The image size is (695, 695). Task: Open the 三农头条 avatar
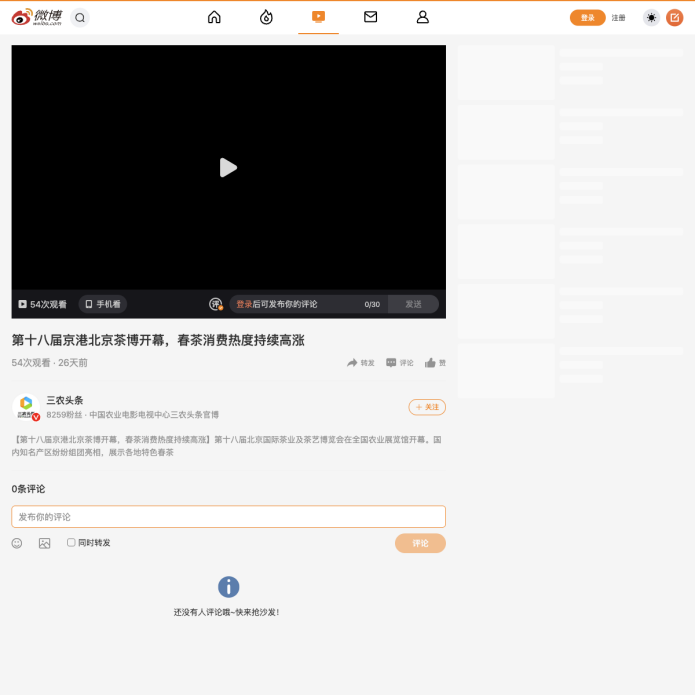[26, 407]
